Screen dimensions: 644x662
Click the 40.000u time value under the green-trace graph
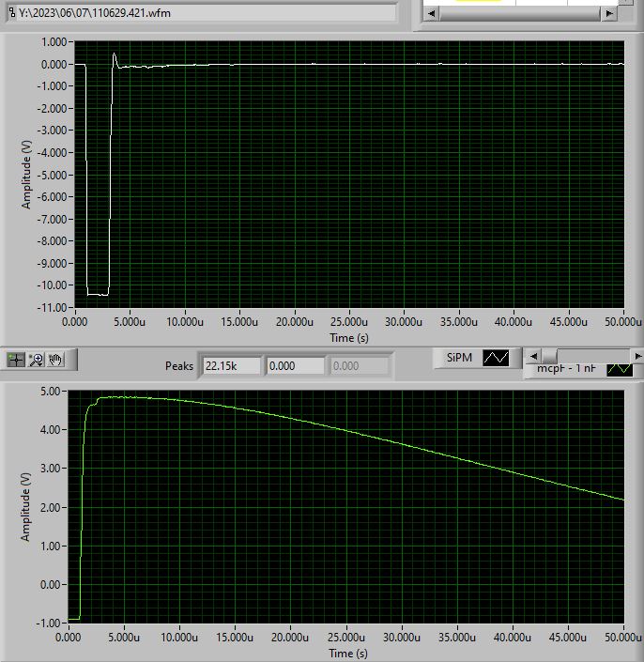[x=513, y=637]
